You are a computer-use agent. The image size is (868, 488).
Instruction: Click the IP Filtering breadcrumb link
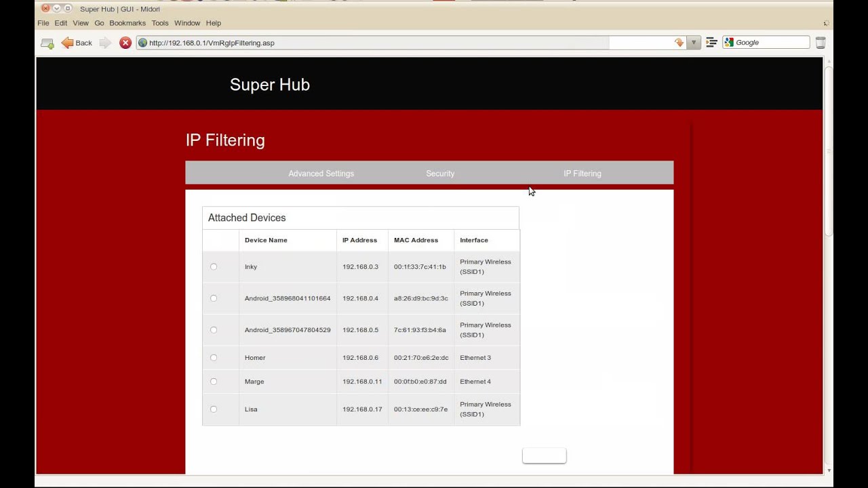point(583,174)
